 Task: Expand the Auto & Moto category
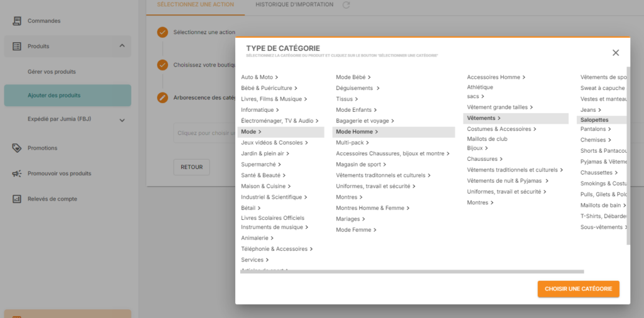point(260,77)
